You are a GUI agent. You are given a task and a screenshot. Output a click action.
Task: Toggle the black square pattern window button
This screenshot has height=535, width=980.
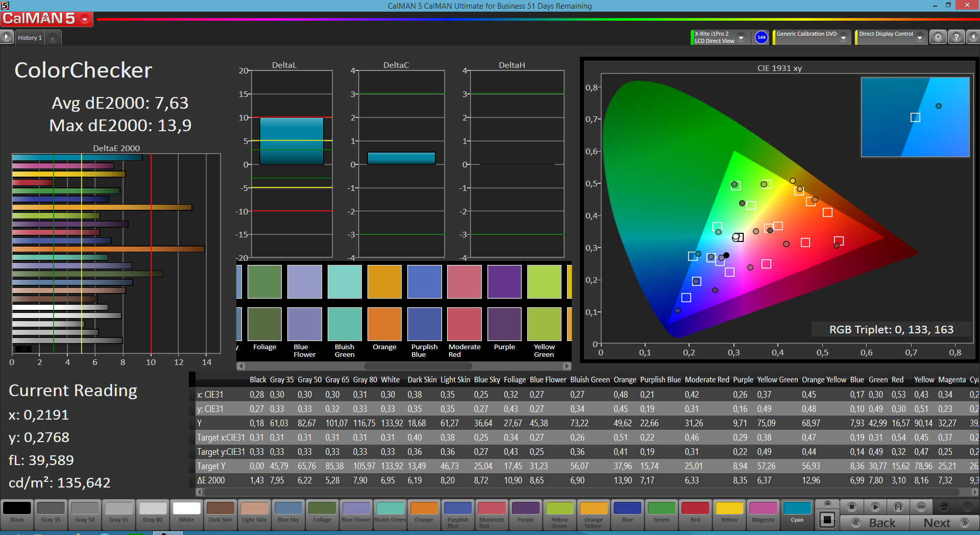click(827, 520)
